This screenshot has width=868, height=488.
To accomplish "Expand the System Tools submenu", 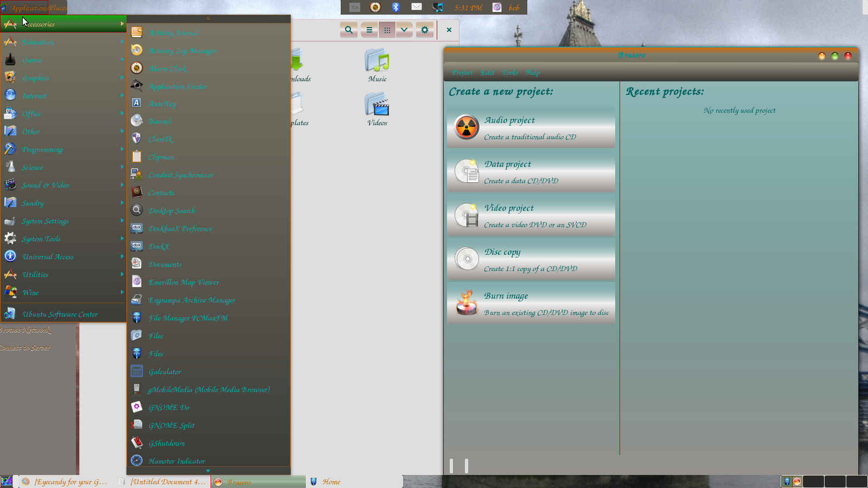I will (x=63, y=239).
